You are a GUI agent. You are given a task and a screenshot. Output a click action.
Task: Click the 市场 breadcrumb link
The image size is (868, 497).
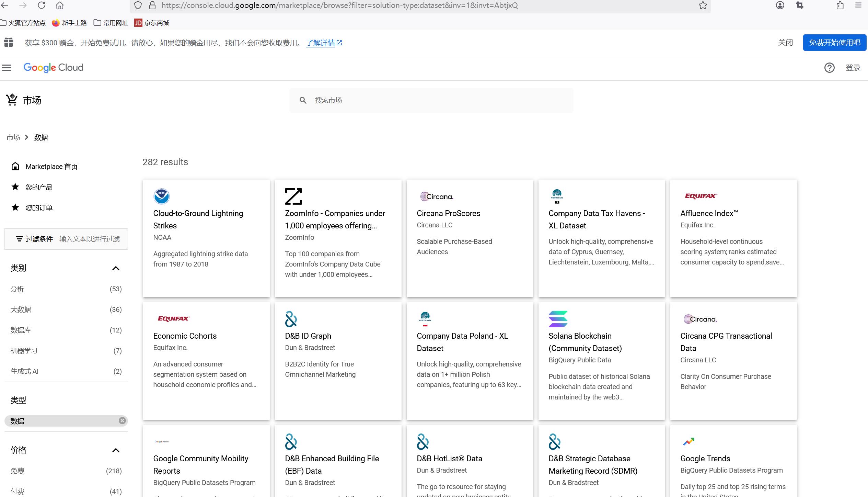(x=13, y=137)
